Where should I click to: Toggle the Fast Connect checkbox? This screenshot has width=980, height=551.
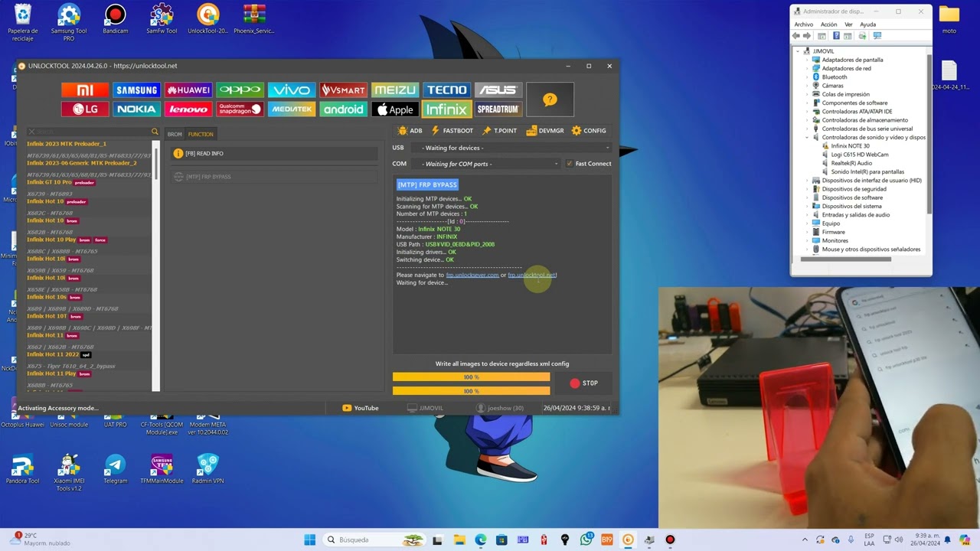coord(569,164)
